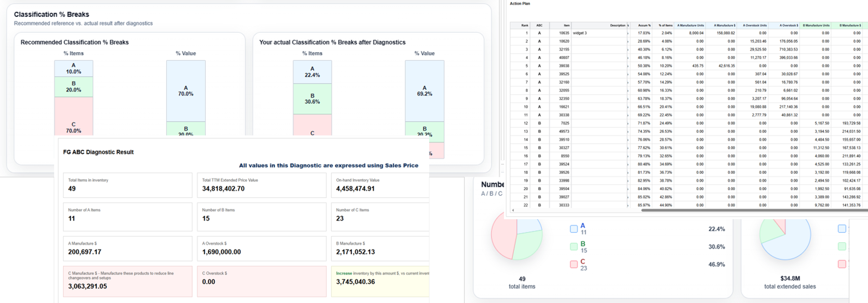Viewport: 868px width, 303px height.
Task: Select the 'widget 3' description cell
Action: pos(599,33)
